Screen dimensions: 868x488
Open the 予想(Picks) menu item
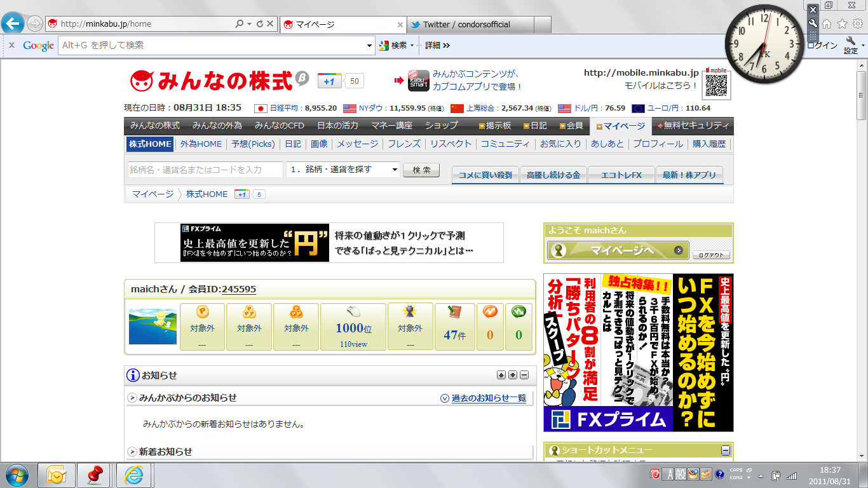pos(253,144)
